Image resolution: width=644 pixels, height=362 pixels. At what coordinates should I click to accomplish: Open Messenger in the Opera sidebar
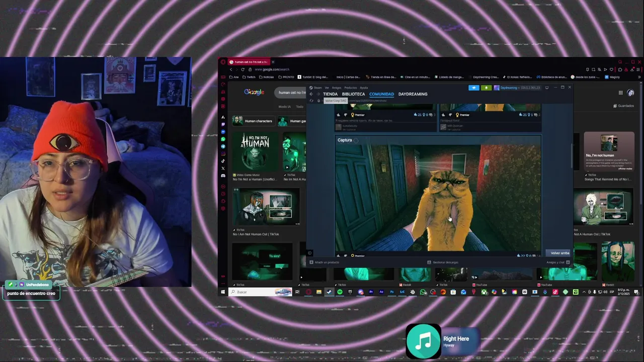pyautogui.click(x=223, y=132)
